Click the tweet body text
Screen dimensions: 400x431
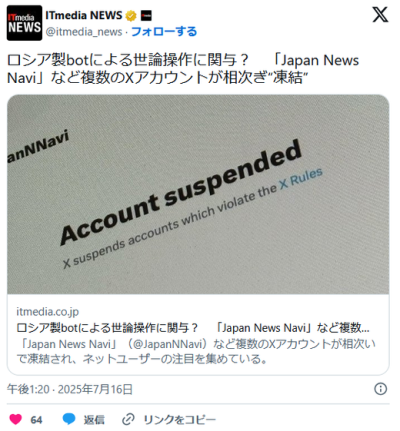(183, 69)
